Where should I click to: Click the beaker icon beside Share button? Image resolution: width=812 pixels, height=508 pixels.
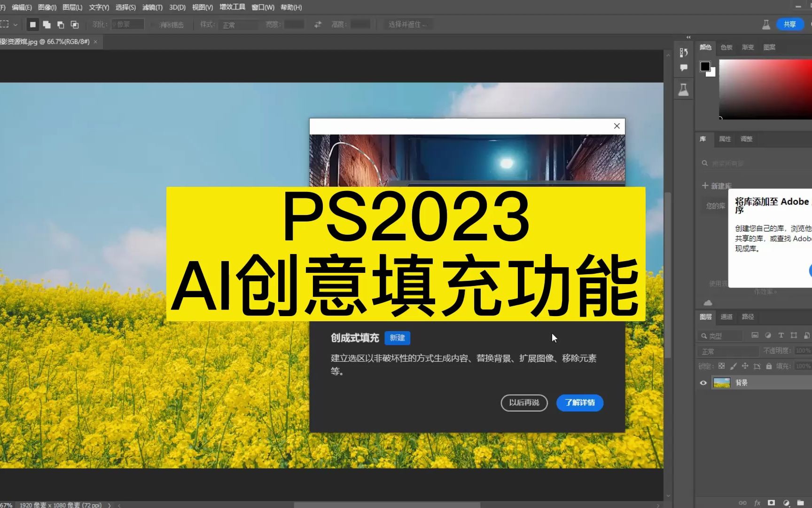766,24
